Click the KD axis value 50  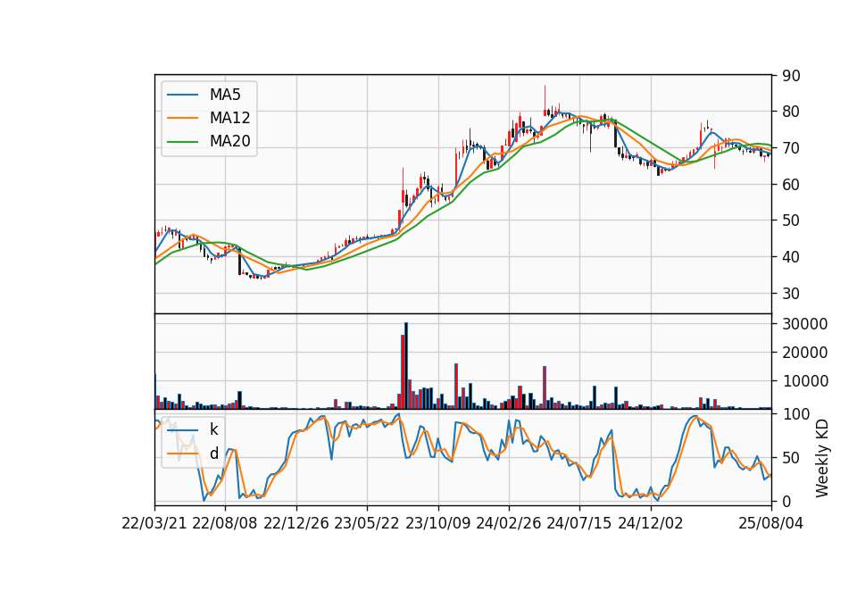click(x=791, y=458)
